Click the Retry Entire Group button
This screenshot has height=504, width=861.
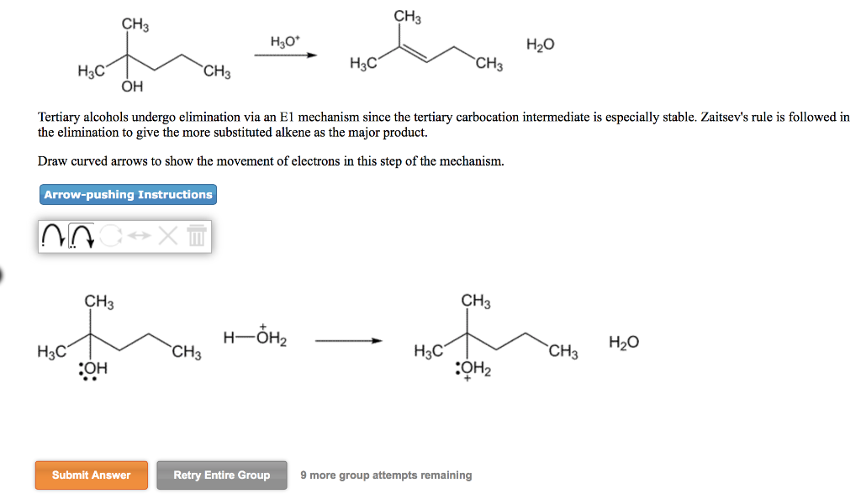click(221, 475)
